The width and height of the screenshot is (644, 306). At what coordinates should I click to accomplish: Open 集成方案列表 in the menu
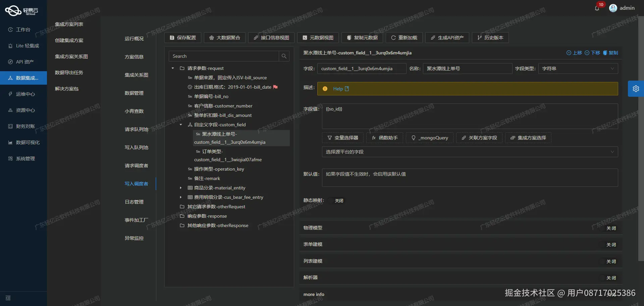click(x=69, y=24)
